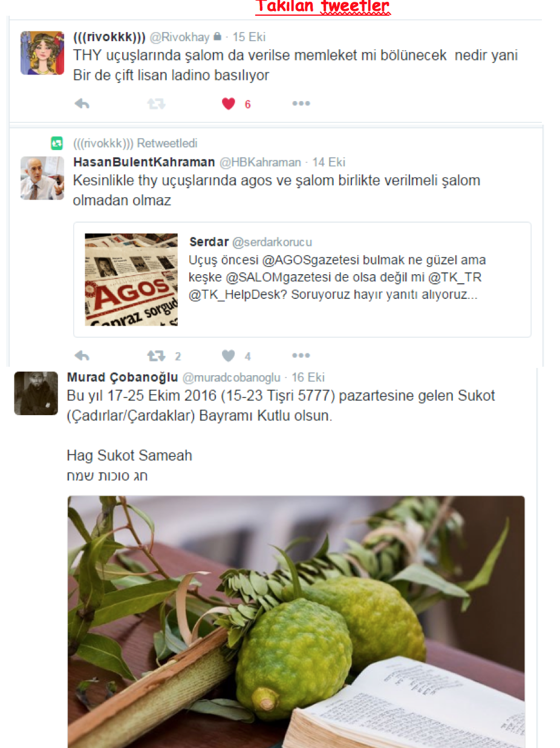Image resolution: width=560 pixels, height=748 pixels.
Task: Open rivokkk's profile avatar
Action: 42,53
